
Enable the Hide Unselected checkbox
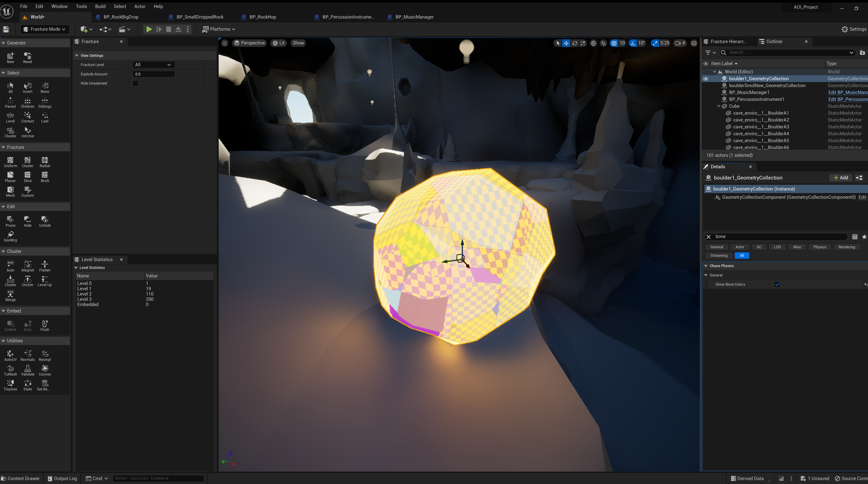tap(135, 83)
